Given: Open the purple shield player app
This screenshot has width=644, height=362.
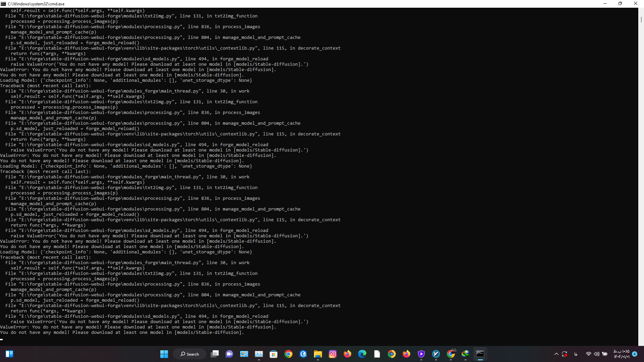Looking at the screenshot, I should (x=421, y=354).
